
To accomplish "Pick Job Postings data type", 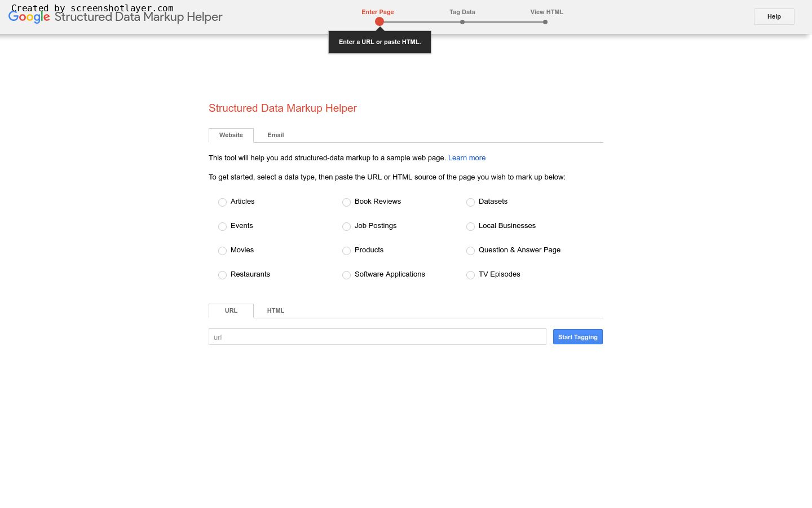I will point(346,226).
